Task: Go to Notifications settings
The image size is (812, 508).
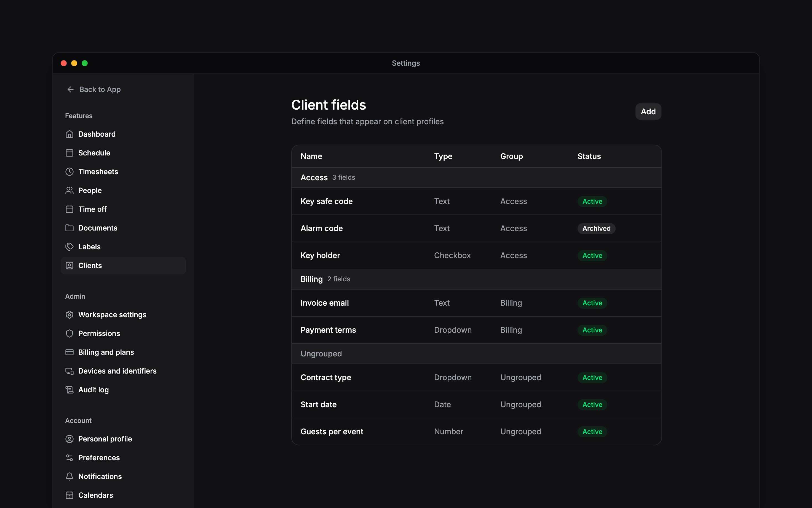Action: click(x=123, y=477)
